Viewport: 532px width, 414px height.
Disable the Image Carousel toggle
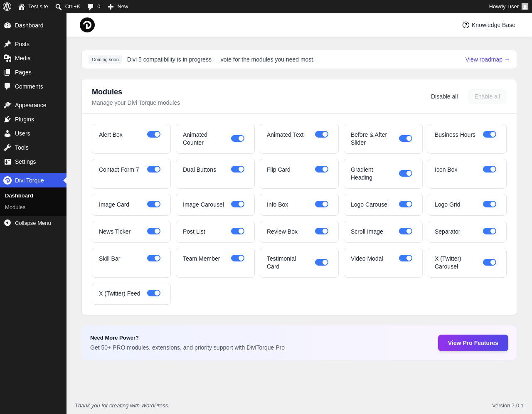click(x=238, y=204)
